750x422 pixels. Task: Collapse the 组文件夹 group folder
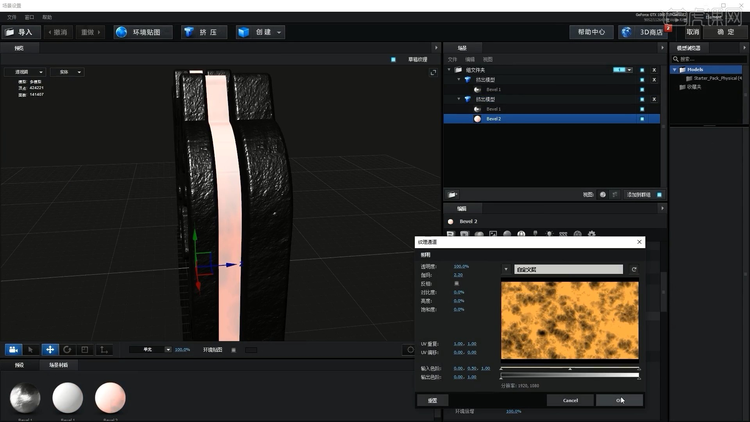point(449,70)
